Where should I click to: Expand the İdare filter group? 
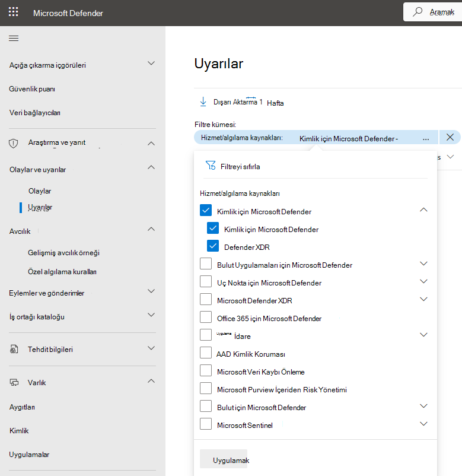[423, 335]
